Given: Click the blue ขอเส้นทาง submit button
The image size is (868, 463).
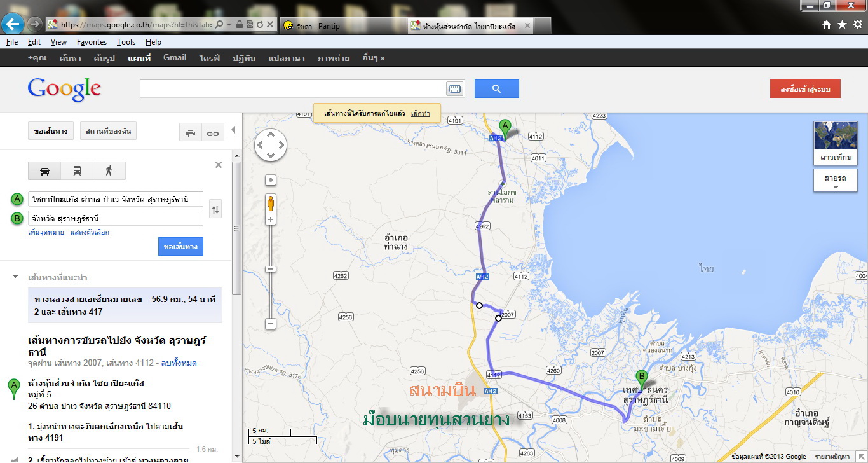Looking at the screenshot, I should 180,247.
